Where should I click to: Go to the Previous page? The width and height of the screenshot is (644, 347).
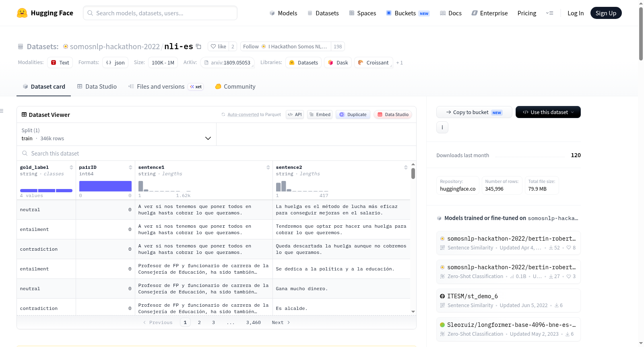pyautogui.click(x=158, y=322)
